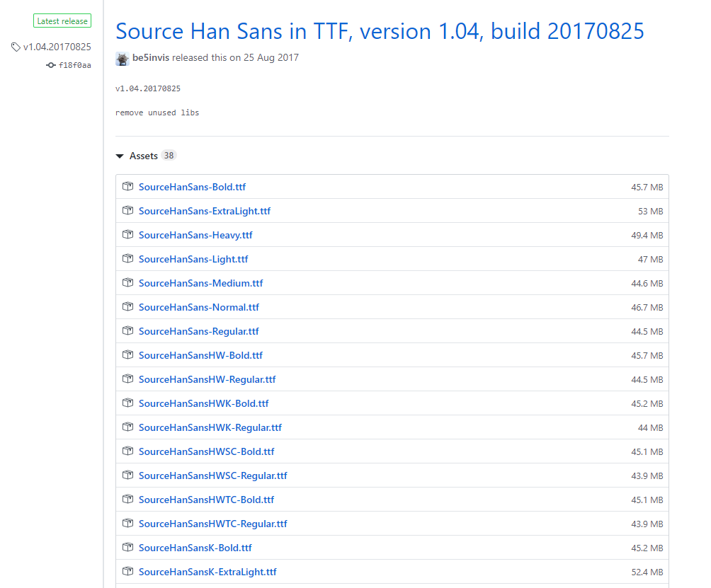
Task: Click the package icon beside SourceHanSans-Bold.ttf
Action: pyautogui.click(x=128, y=186)
